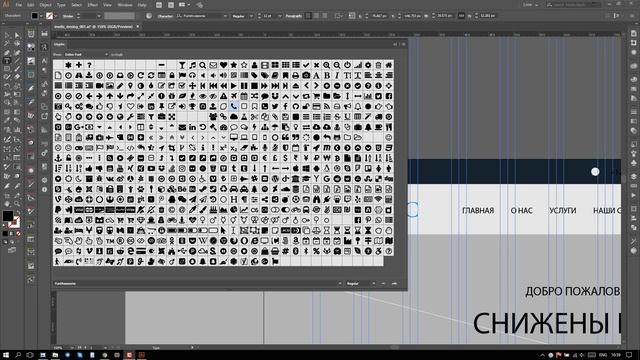Pick the Dropbox logo glyph
The width and height of the screenshot is (640, 360).
pyautogui.click(x=161, y=169)
